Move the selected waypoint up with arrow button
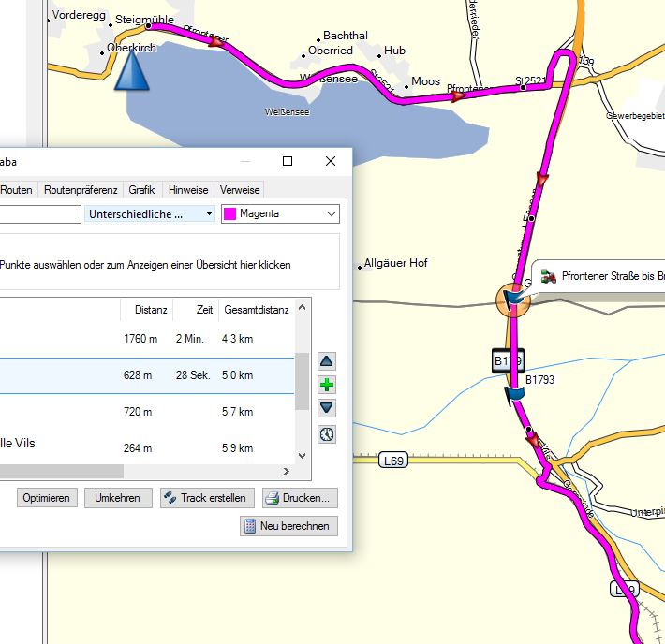665x644 pixels. (x=327, y=361)
